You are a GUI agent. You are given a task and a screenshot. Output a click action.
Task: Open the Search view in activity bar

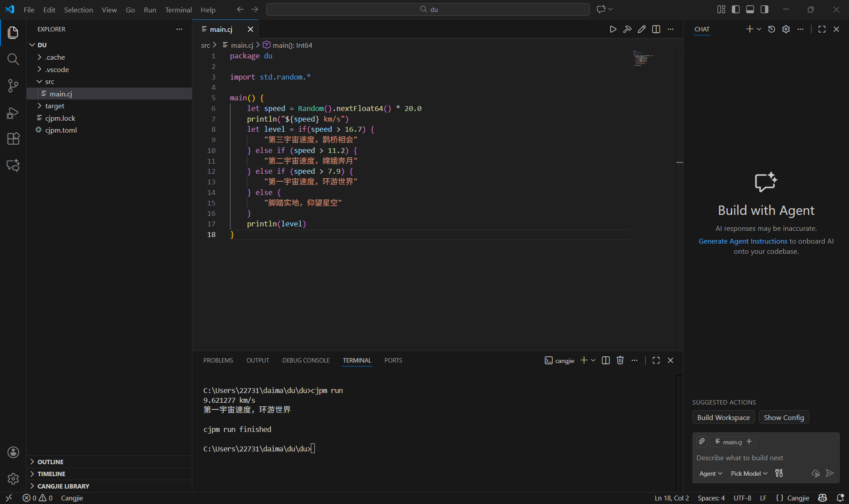(13, 59)
